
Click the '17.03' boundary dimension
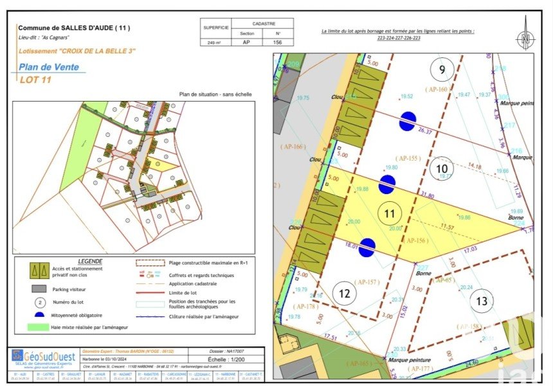point(470,249)
